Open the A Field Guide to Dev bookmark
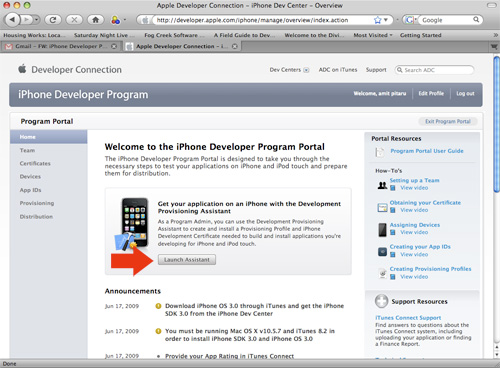 (245, 35)
